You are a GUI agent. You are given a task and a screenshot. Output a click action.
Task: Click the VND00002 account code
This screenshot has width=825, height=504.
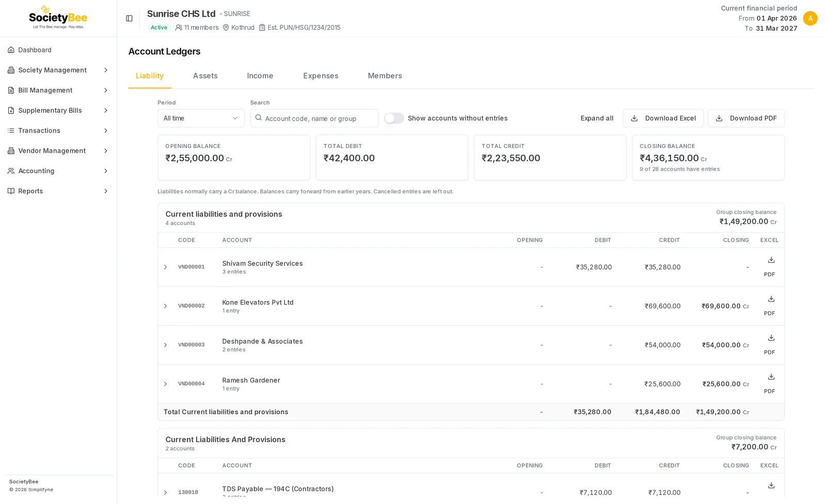(x=191, y=306)
